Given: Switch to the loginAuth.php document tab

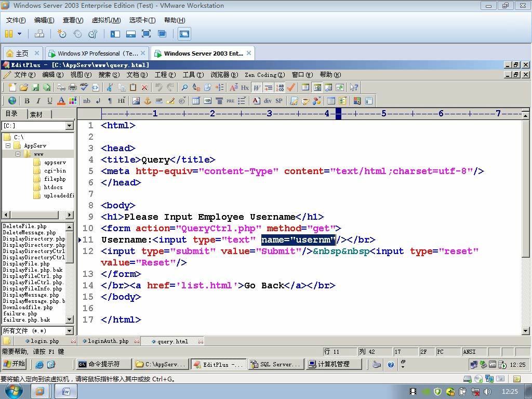Looking at the screenshot, I should pos(108,341).
